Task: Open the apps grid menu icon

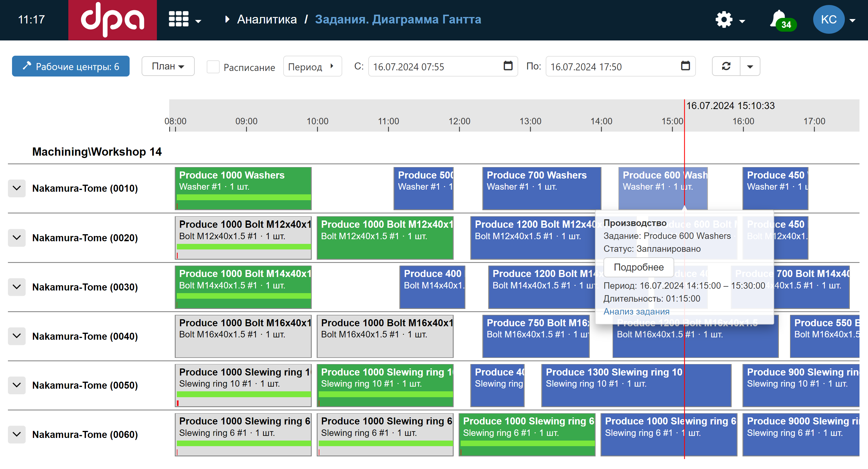Action: click(179, 20)
